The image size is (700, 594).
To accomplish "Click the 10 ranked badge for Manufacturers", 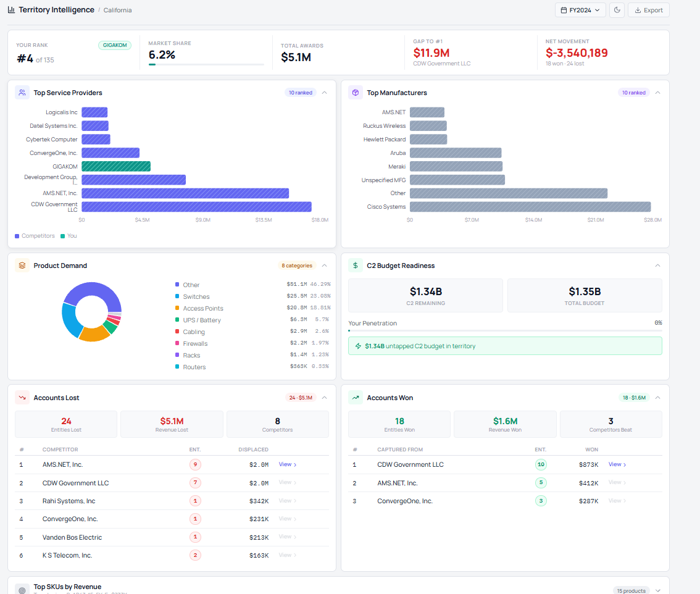I will click(x=634, y=93).
